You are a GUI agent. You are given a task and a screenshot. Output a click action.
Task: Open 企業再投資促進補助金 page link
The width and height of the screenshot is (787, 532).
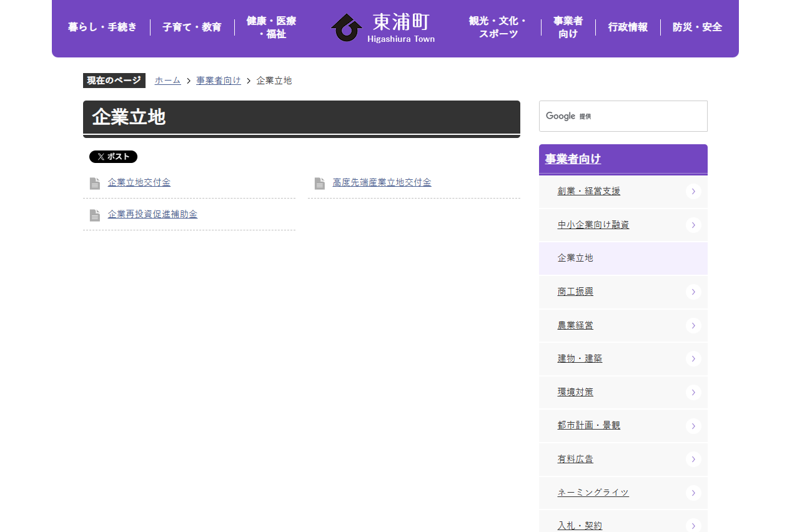point(152,214)
